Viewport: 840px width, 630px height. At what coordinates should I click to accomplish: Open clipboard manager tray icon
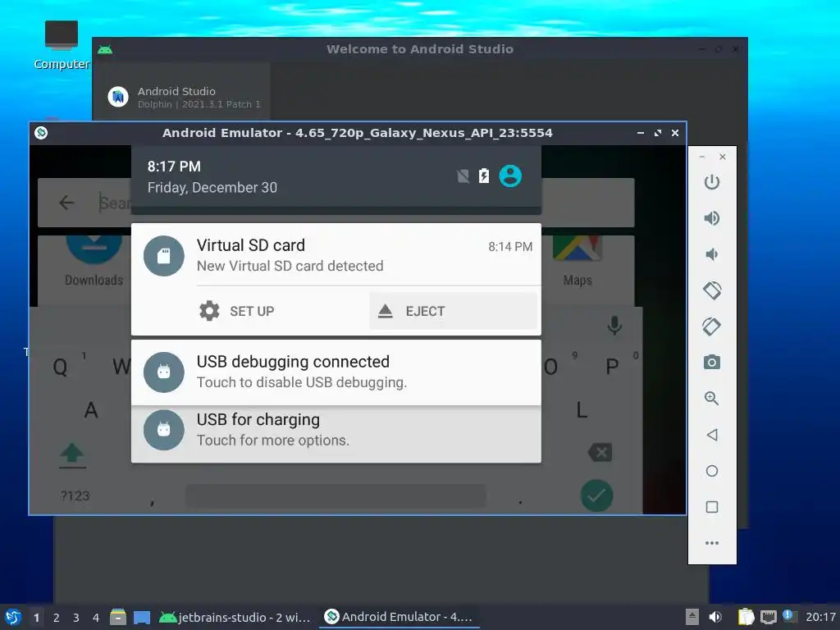tap(746, 617)
